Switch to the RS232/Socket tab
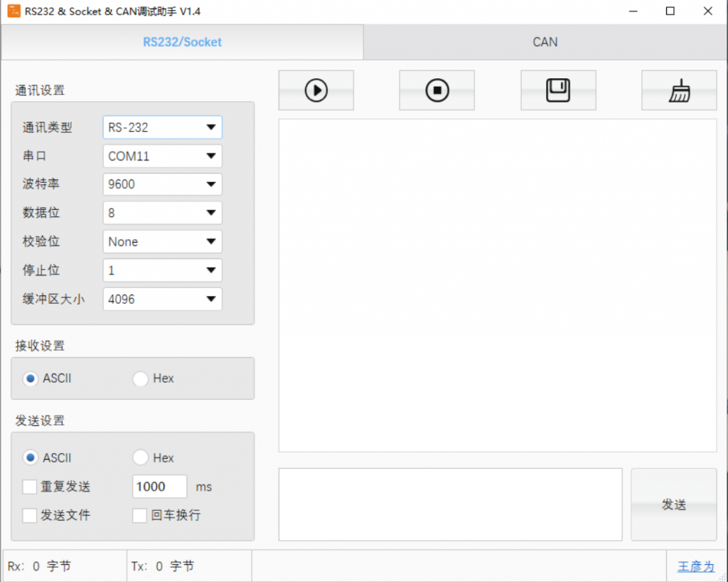The height and width of the screenshot is (582, 728). pyautogui.click(x=182, y=42)
